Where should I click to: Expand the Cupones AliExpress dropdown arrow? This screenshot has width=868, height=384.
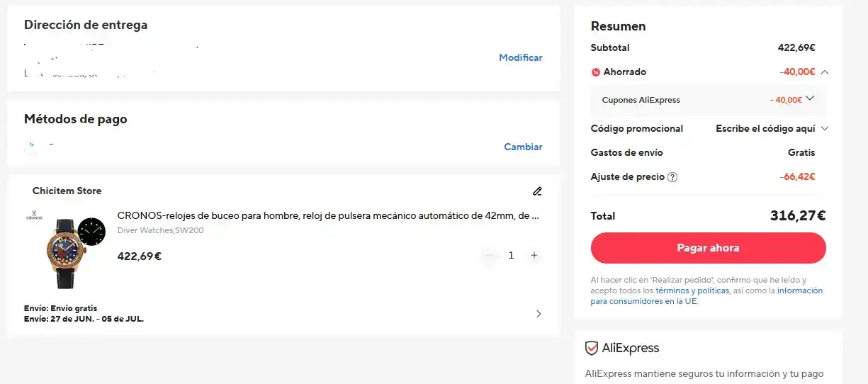pos(810,98)
